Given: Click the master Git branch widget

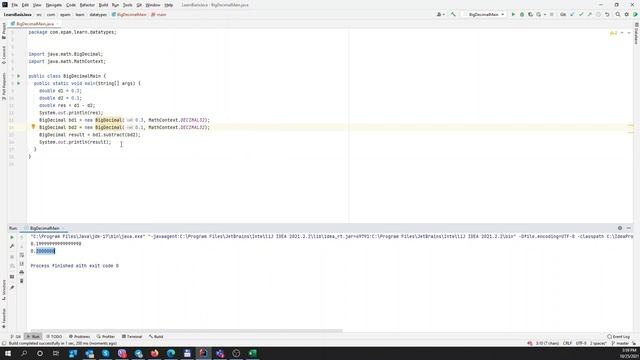Looking at the screenshot, I should click(621, 343).
